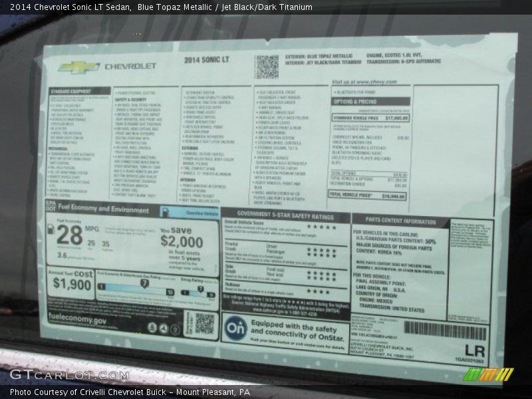Click the MECHANICAL subheading
This screenshot has width=532, height=399.
58,148
